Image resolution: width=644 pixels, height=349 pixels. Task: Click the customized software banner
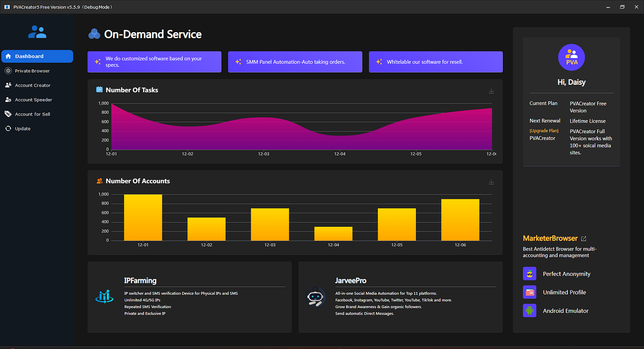(155, 62)
